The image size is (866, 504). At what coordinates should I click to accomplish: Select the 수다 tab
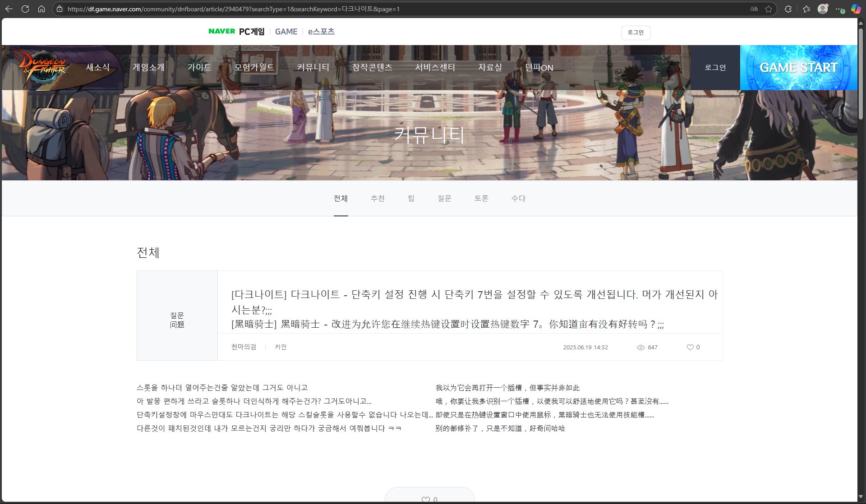[518, 198]
